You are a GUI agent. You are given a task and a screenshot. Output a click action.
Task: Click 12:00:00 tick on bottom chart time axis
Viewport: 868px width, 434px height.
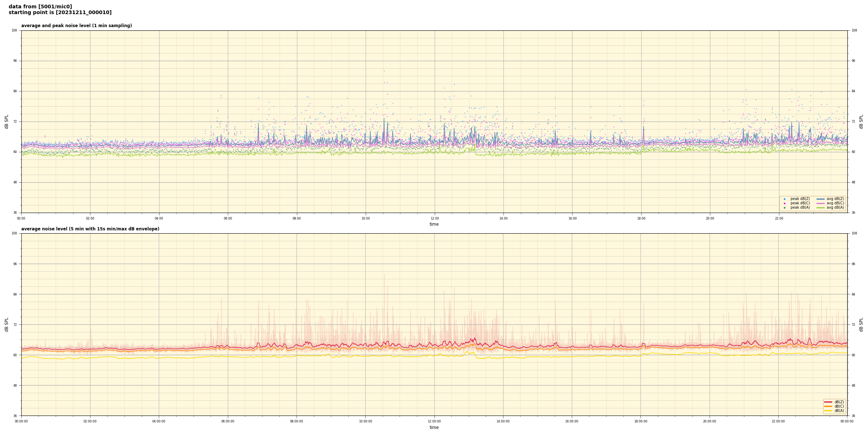434,421
